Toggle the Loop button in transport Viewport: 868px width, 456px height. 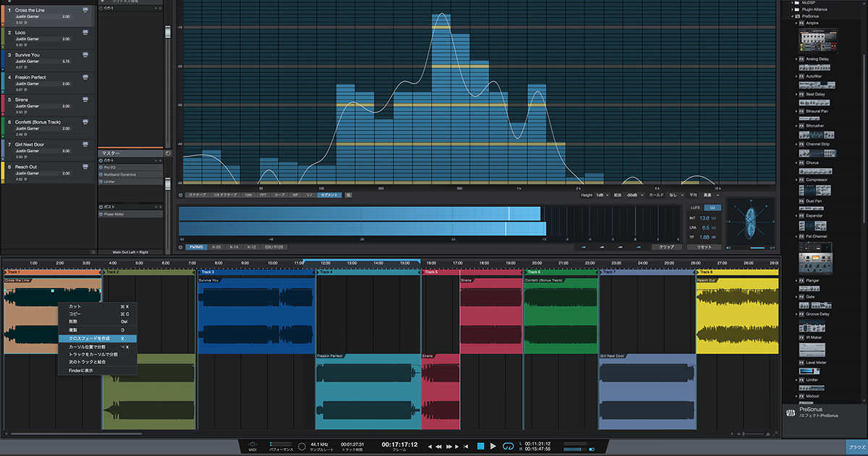click(x=509, y=446)
